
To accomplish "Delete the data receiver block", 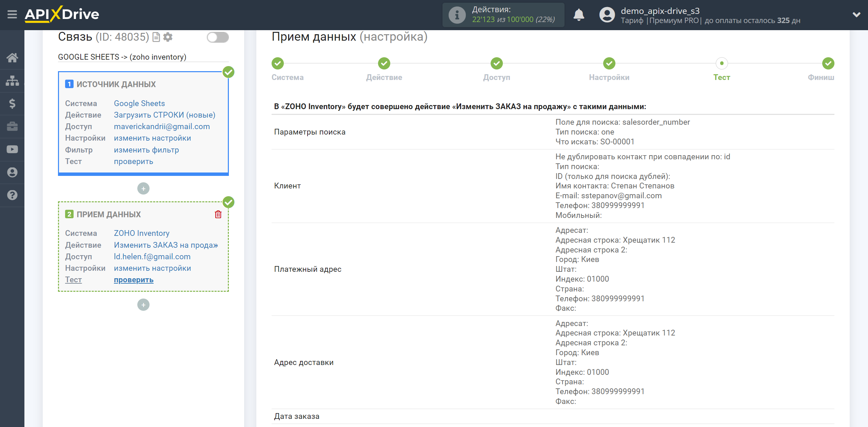I will click(x=218, y=214).
